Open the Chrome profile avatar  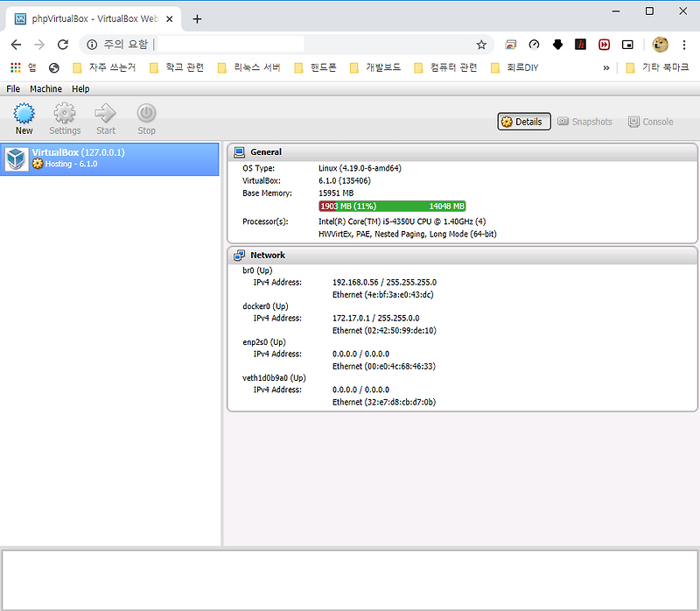[661, 45]
